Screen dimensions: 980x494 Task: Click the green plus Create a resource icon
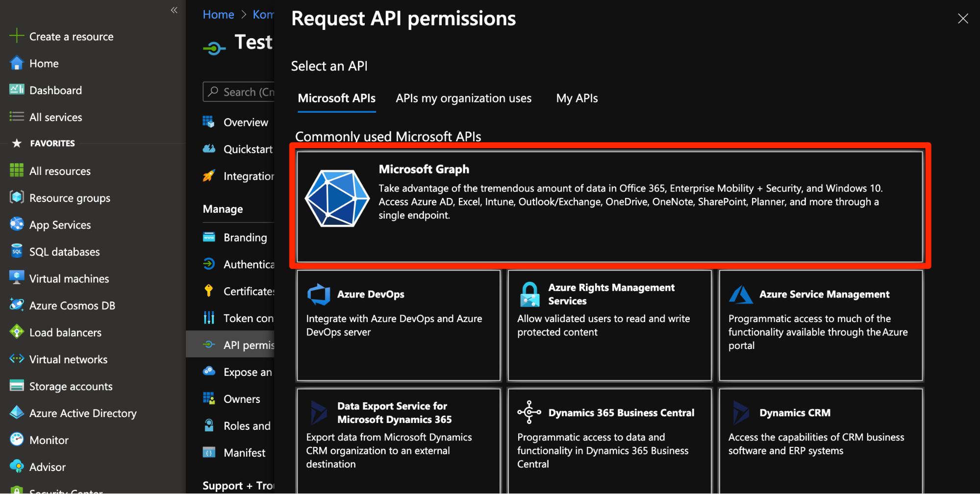click(17, 36)
